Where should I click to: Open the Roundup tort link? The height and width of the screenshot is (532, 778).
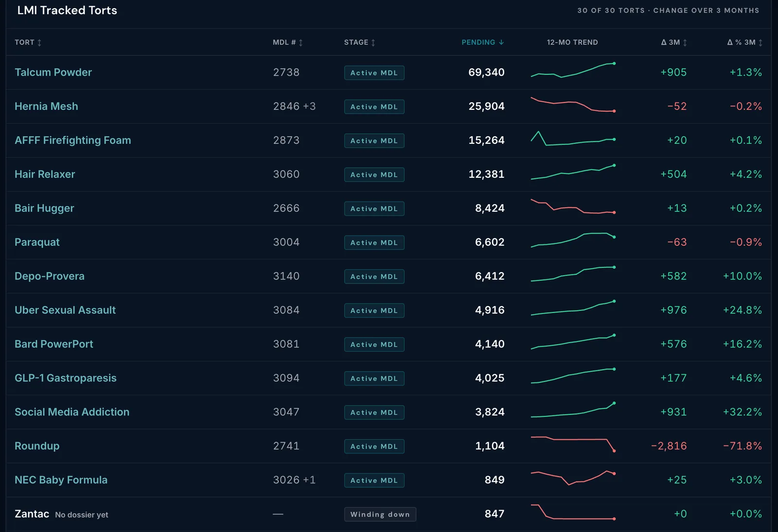[37, 446]
